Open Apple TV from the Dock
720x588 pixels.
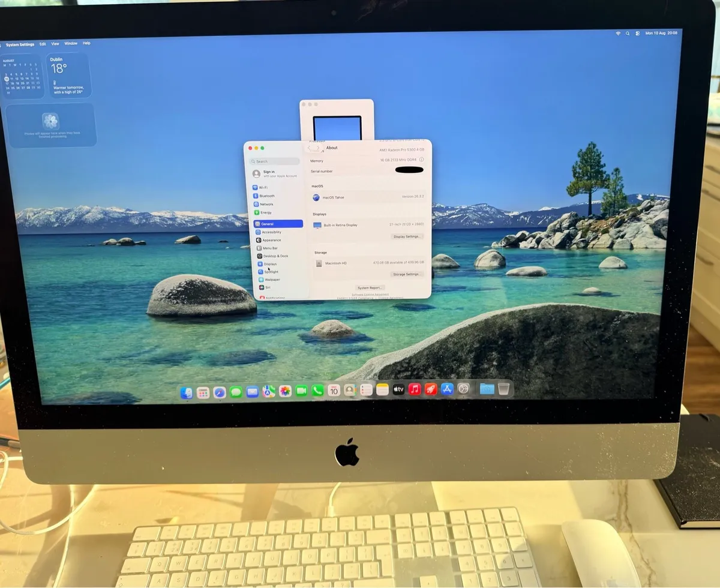pos(398,389)
